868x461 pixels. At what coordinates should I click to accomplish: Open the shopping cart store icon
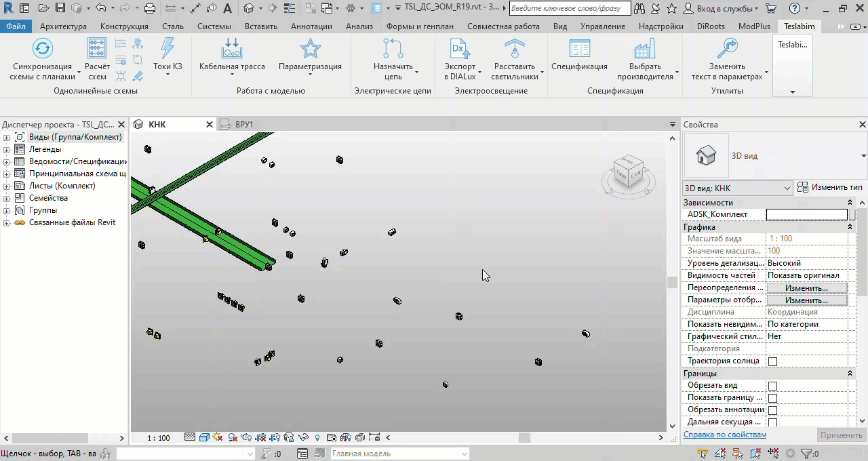(770, 9)
